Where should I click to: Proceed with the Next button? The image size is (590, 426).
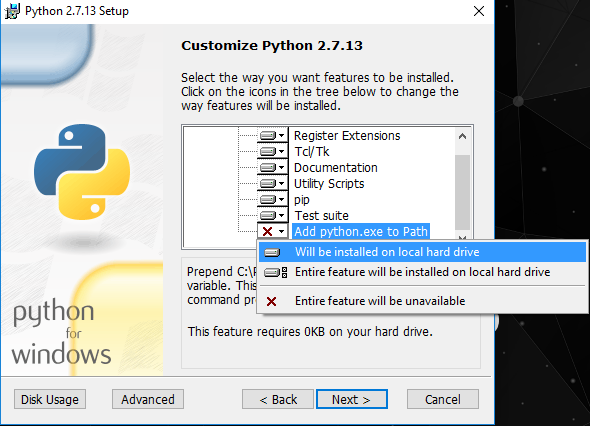352,399
